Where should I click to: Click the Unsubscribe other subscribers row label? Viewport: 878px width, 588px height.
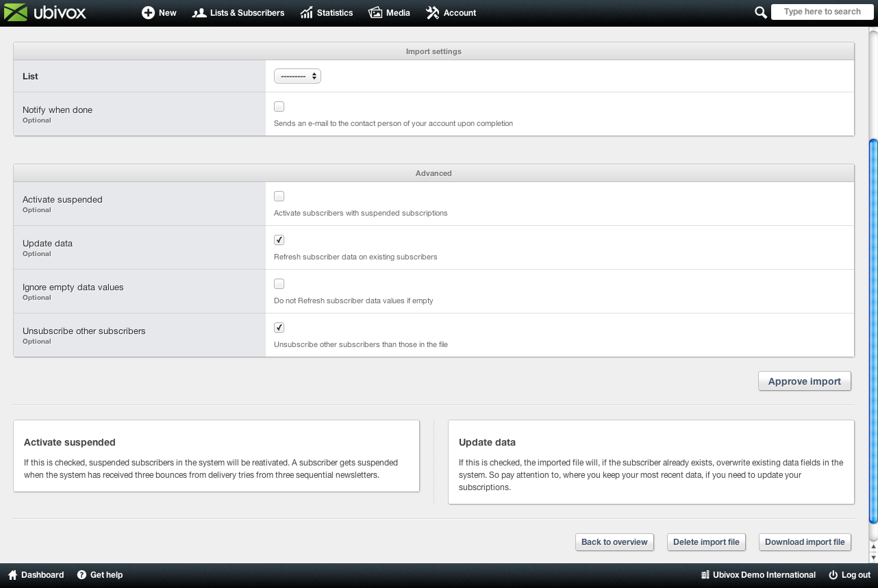pos(84,331)
